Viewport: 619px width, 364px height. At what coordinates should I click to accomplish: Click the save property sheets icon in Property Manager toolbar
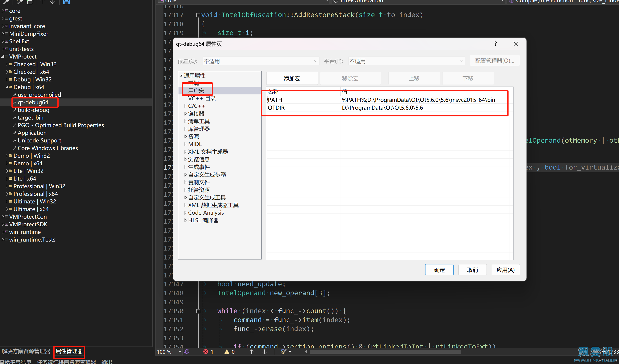66,2
